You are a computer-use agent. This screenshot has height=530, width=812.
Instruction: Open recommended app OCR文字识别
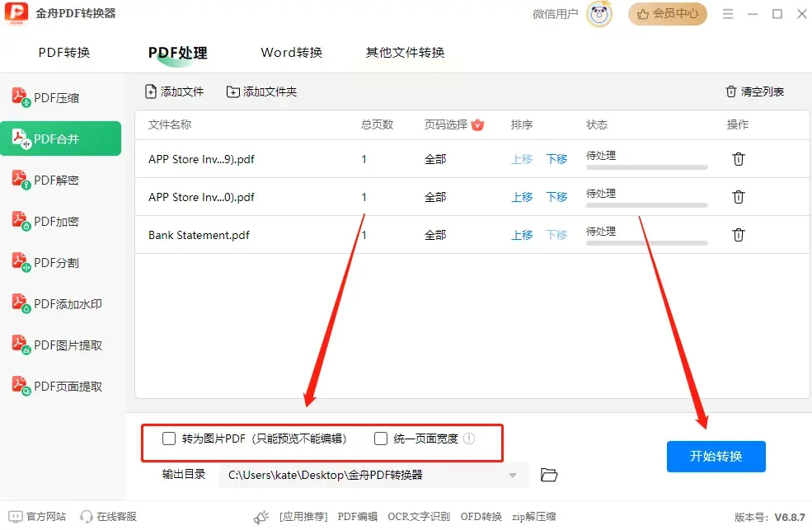[419, 517]
